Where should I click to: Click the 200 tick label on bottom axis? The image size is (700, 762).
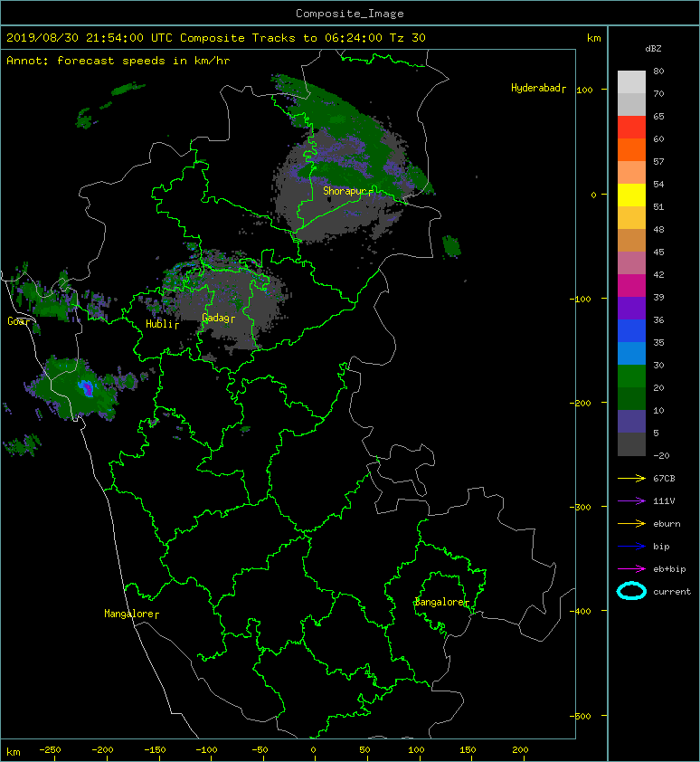(x=520, y=750)
